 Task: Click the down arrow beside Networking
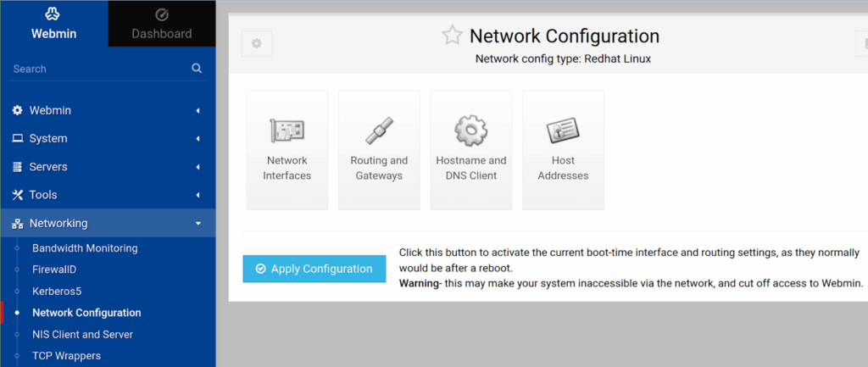(198, 224)
